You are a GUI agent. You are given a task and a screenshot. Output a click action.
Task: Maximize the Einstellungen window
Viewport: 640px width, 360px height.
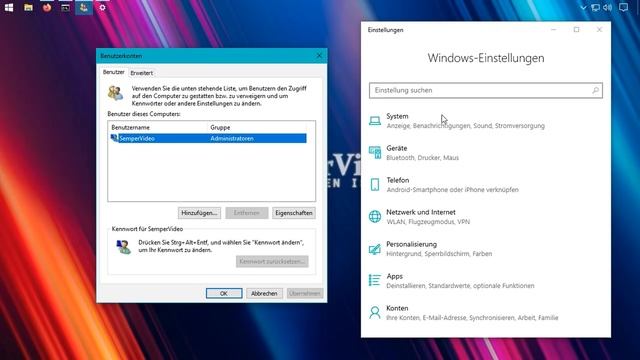pos(576,29)
